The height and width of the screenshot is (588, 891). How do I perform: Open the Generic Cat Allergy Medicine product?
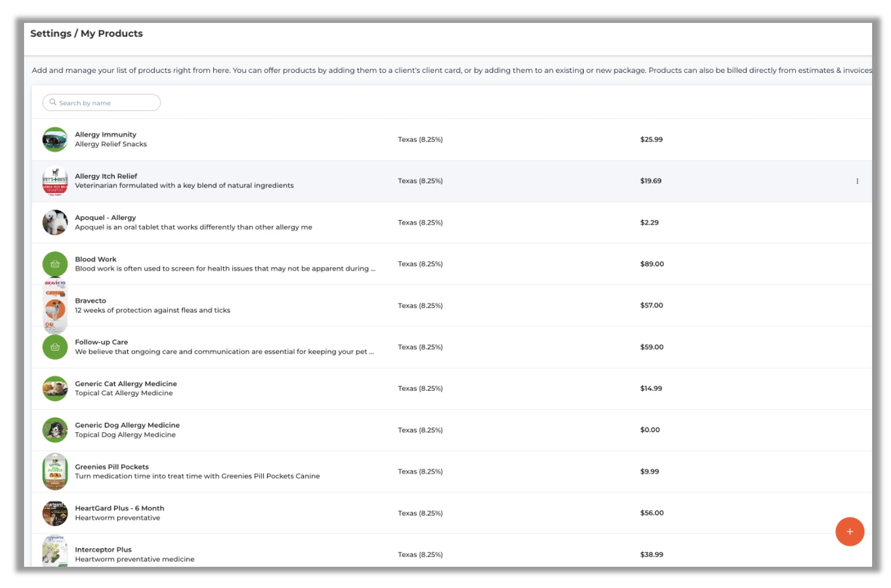[x=126, y=384]
